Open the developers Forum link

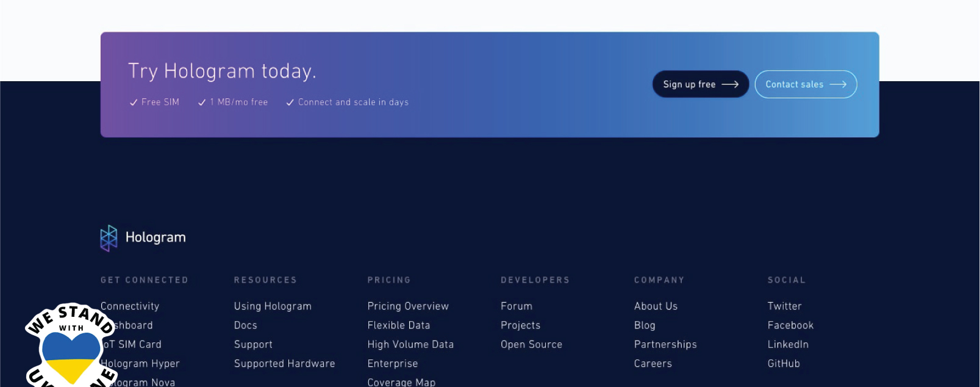click(517, 306)
